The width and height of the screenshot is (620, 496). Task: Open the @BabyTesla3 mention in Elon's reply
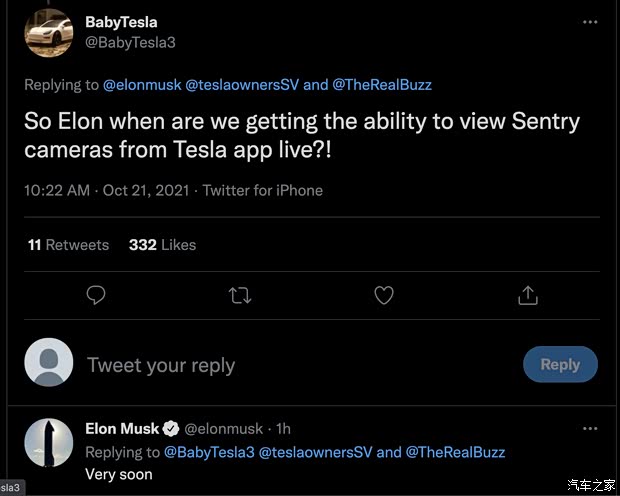(209, 452)
